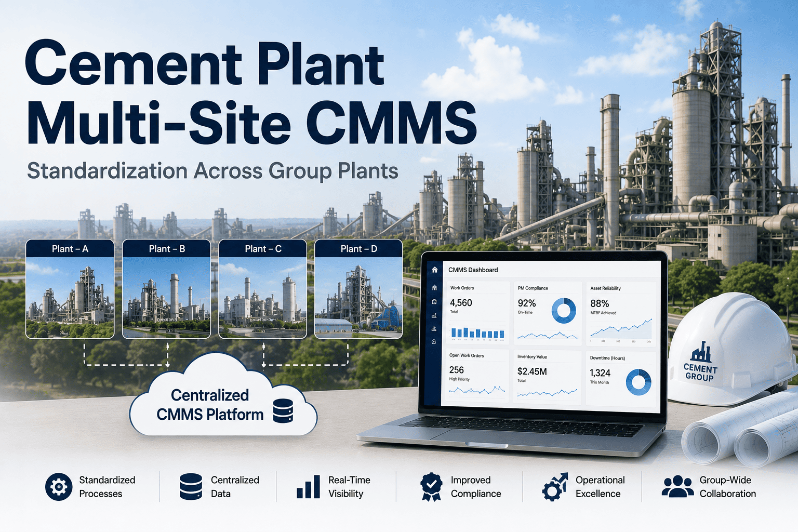Click the Centralized CMMS Platform cloud label
798x532 pixels.
tap(210, 405)
